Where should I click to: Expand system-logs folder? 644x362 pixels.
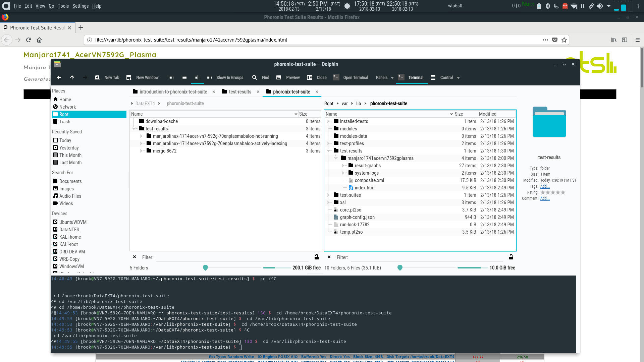pos(343,173)
